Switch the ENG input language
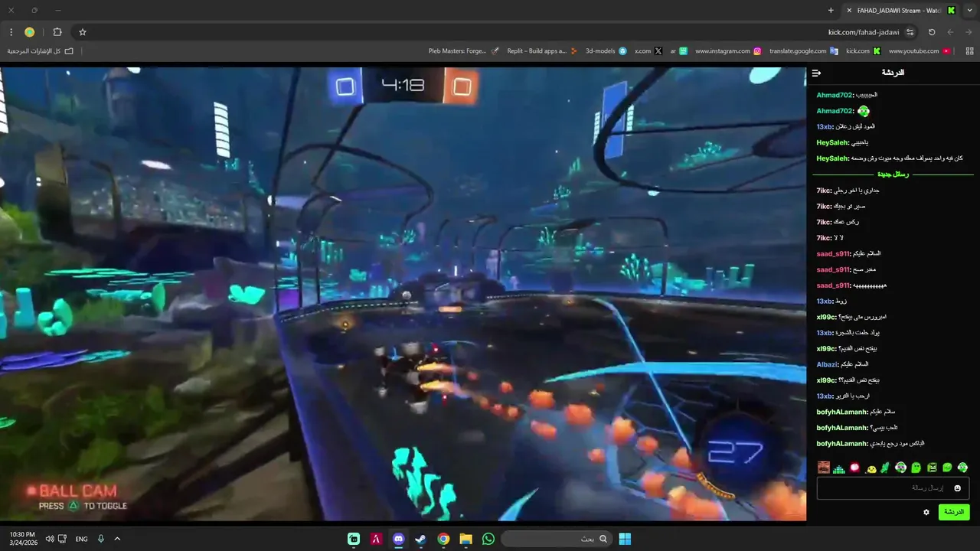Viewport: 980px width, 551px height. 81,539
